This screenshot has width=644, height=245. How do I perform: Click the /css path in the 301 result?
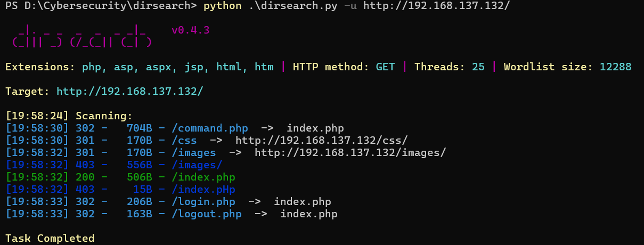184,141
